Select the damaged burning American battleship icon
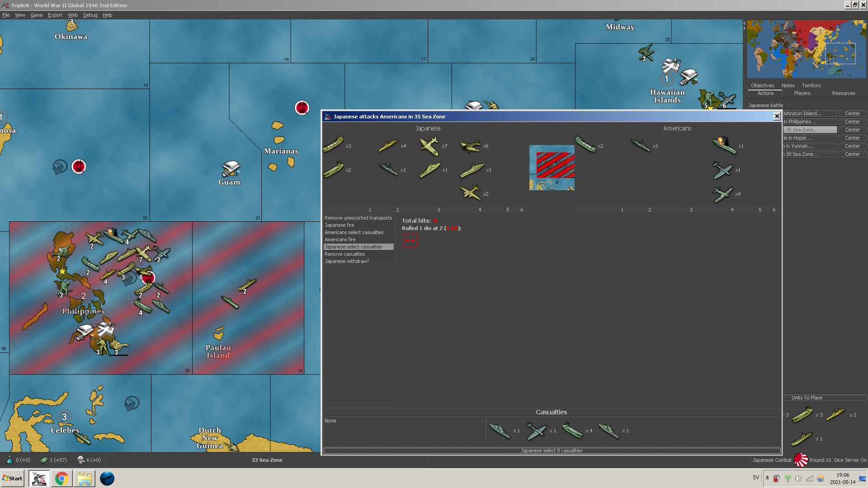Screen dimensions: 868x488 coord(724,145)
